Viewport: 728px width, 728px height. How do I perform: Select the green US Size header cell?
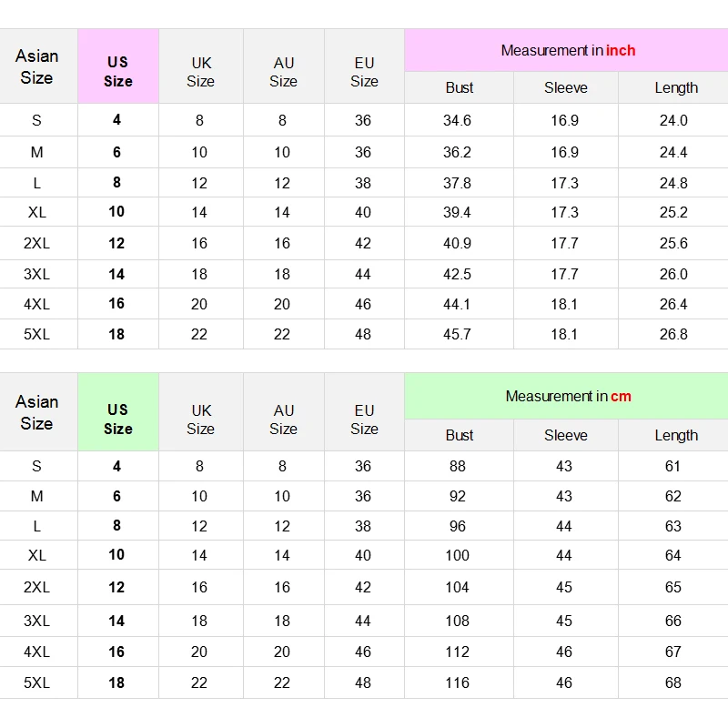118,412
